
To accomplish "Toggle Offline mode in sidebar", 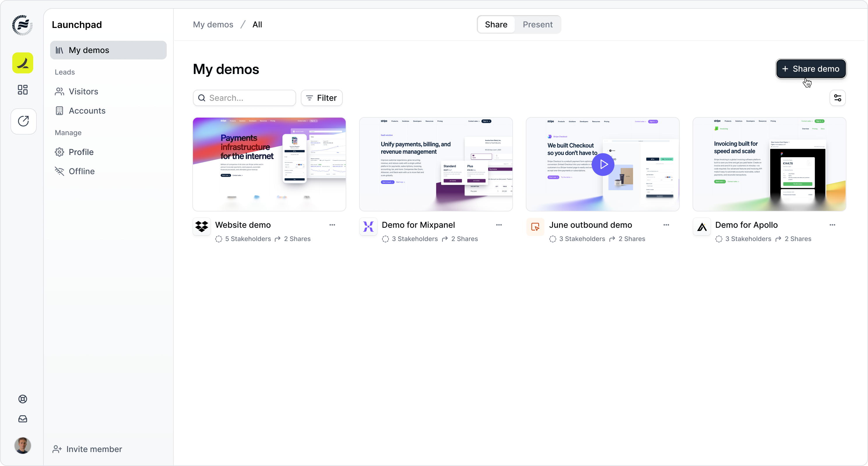I will pyautogui.click(x=82, y=171).
